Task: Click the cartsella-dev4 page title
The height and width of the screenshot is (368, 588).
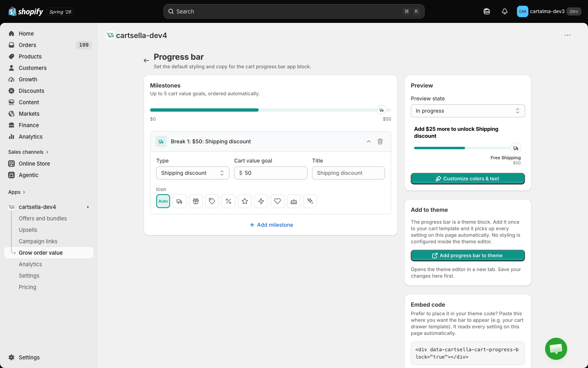Action: pyautogui.click(x=141, y=36)
